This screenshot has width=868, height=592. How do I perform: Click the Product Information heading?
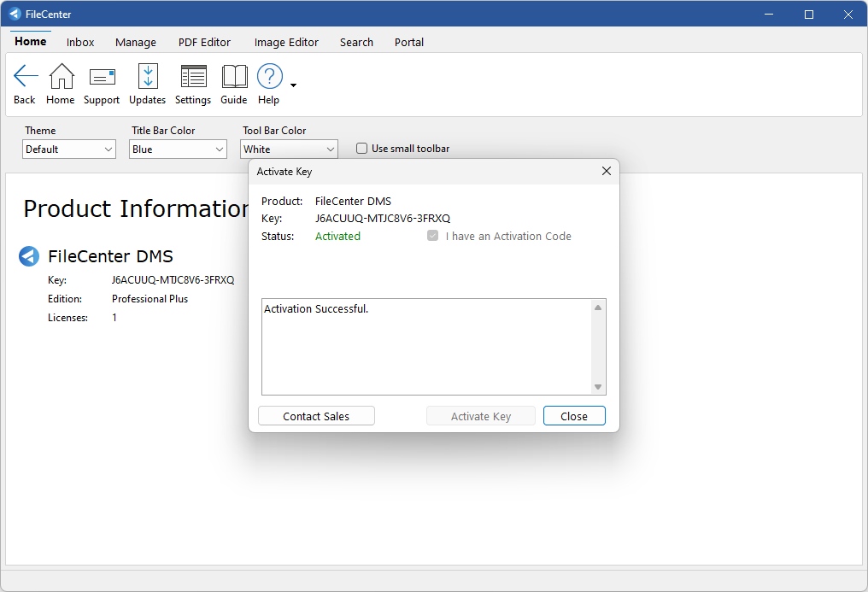click(136, 208)
